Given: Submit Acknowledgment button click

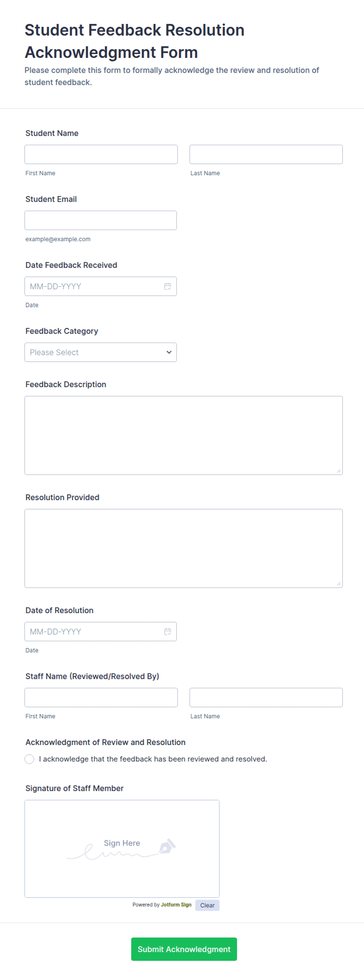Looking at the screenshot, I should [184, 949].
